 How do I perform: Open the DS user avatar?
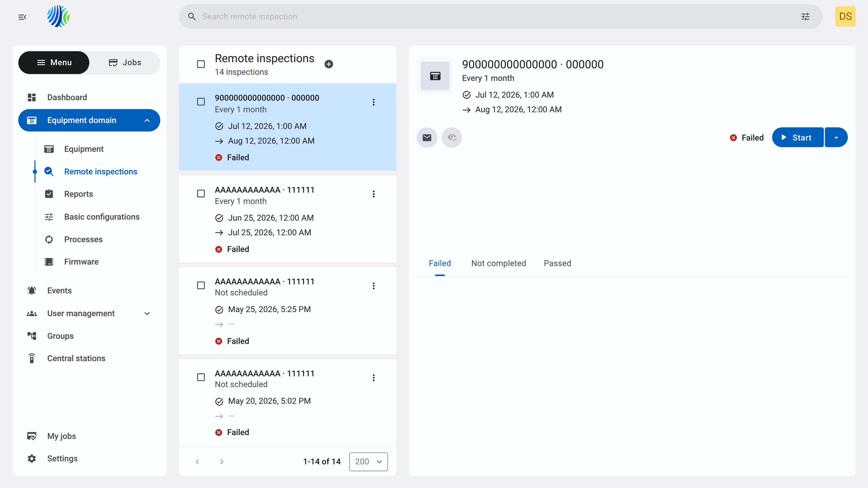point(845,16)
